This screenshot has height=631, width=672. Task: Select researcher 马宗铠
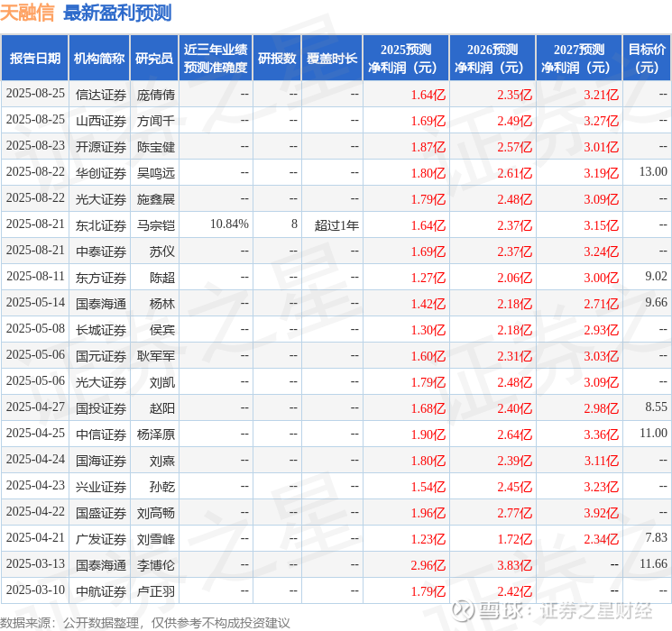[155, 225]
